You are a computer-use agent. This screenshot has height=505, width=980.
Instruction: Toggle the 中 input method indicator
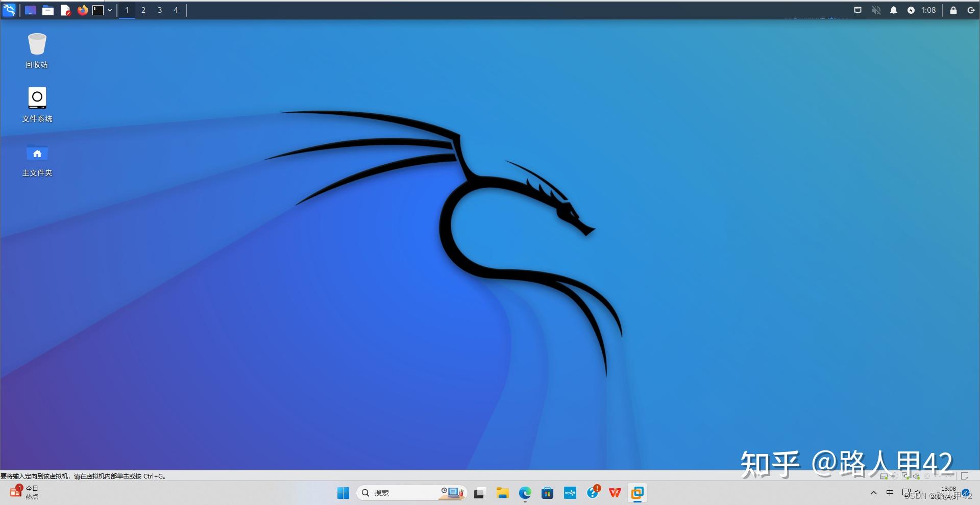tap(890, 493)
